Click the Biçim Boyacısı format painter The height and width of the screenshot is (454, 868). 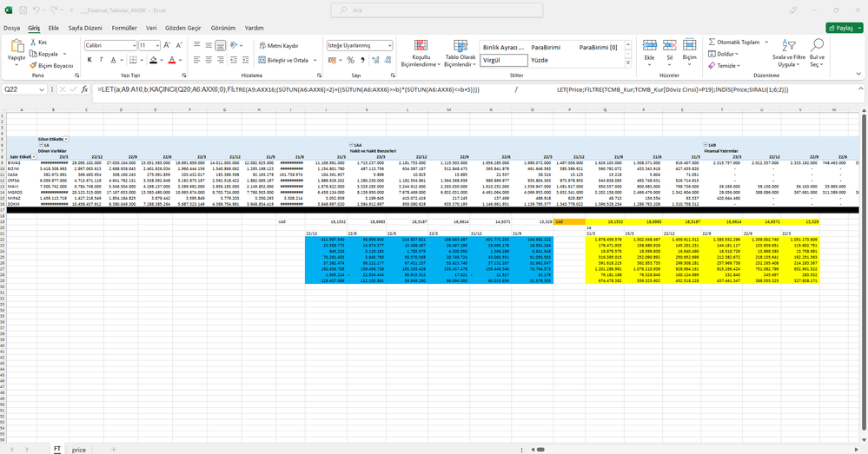pyautogui.click(x=51, y=65)
